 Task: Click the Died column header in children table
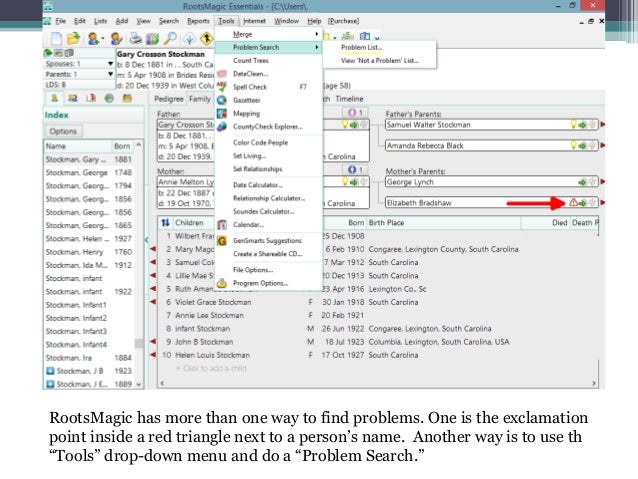click(559, 223)
